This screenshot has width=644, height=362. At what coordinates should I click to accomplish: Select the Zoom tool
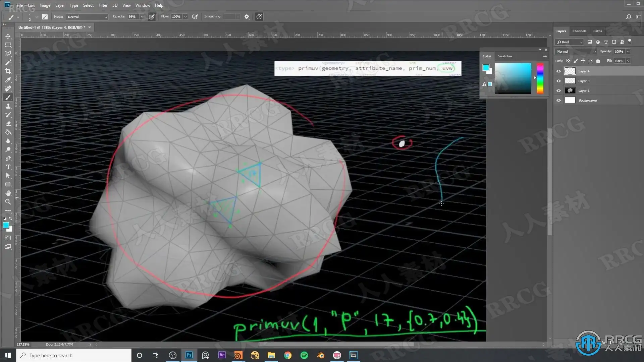(x=8, y=202)
